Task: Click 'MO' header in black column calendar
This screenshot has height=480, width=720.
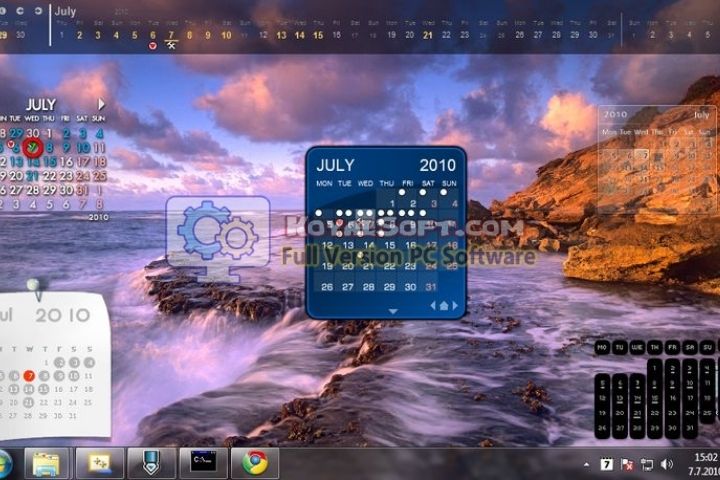Action: pos(602,348)
